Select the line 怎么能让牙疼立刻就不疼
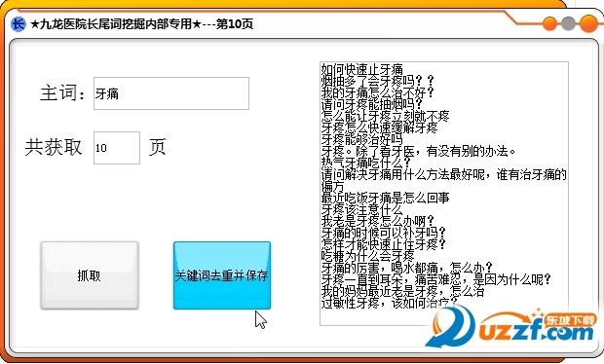The height and width of the screenshot is (364, 604). pyautogui.click(x=385, y=116)
